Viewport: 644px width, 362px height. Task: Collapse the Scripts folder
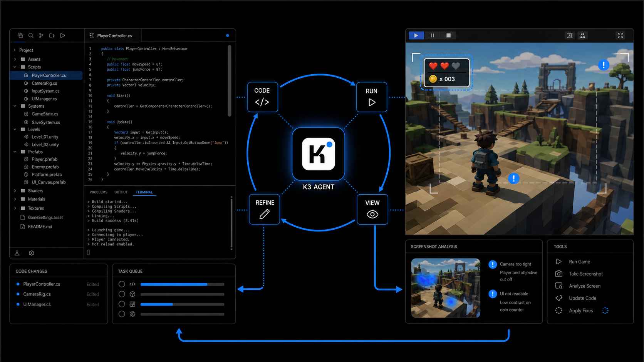pos(15,67)
